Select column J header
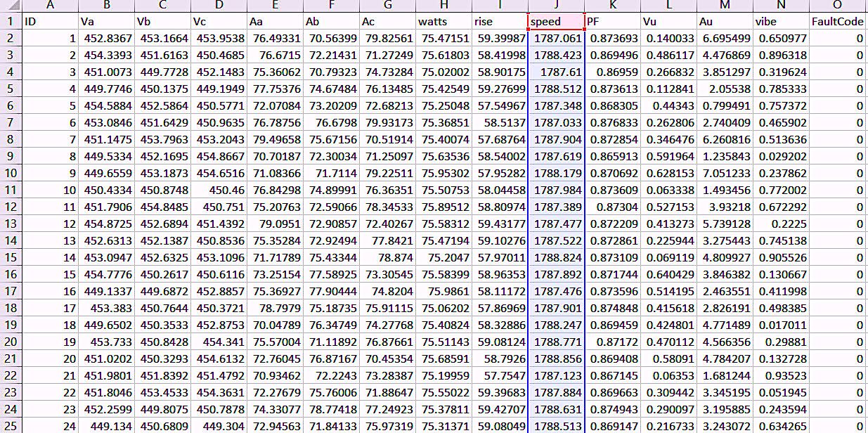 (x=556, y=6)
